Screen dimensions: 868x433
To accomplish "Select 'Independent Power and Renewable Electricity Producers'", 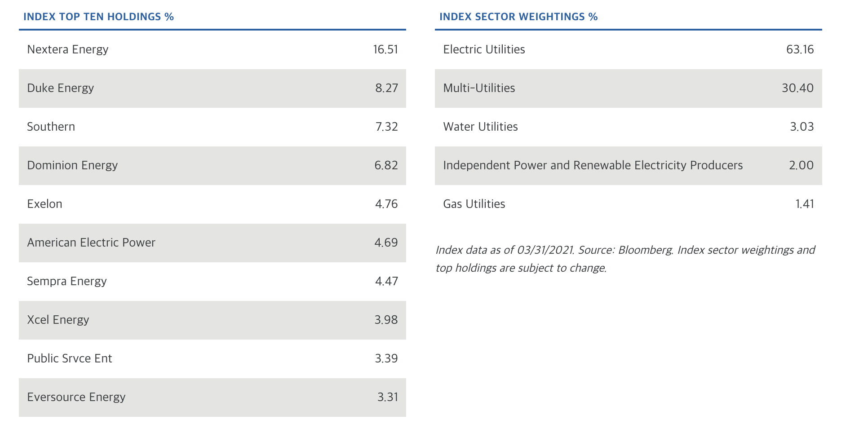I will [593, 165].
